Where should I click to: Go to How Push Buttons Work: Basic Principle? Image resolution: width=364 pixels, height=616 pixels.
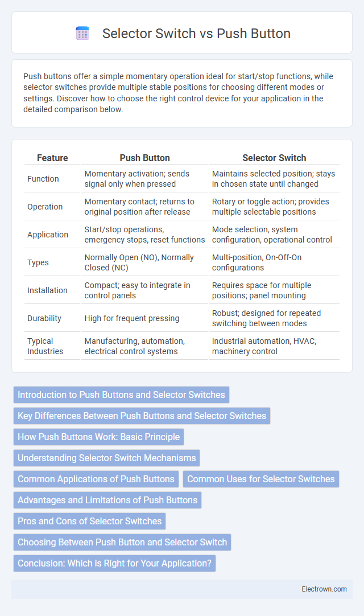[98, 437]
